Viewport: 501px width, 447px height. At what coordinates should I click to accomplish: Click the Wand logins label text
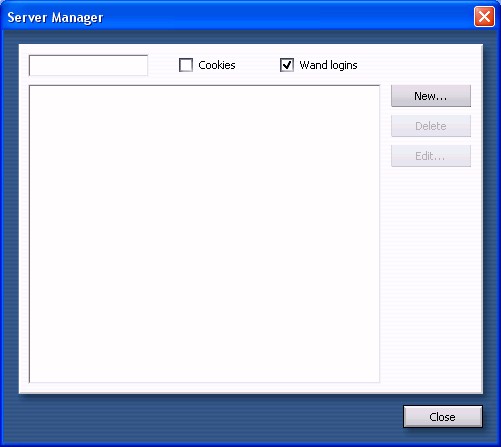click(x=328, y=65)
